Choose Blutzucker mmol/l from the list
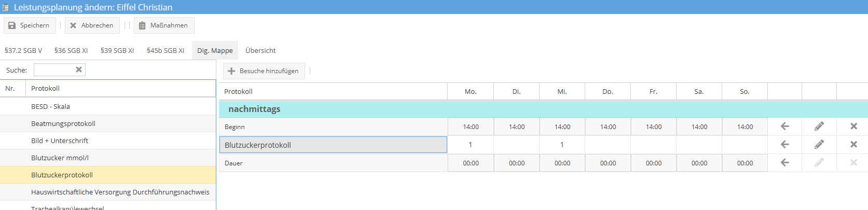Screen dimensions: 868x210 [60, 158]
